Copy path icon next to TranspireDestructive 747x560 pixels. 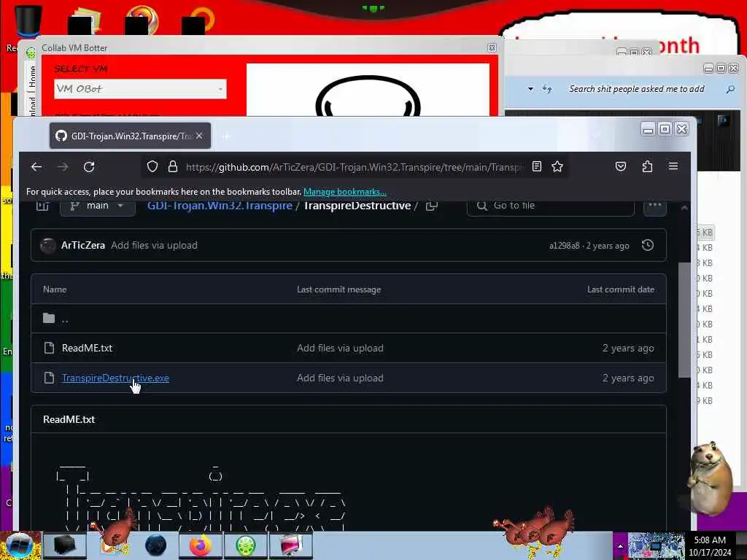click(432, 206)
